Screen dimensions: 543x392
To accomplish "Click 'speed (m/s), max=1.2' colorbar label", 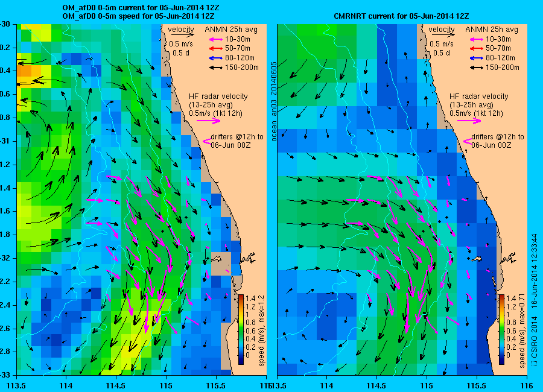I will pos(261,330).
